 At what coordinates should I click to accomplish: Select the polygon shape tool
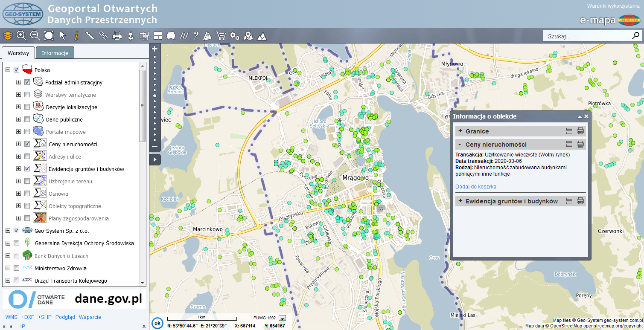click(171, 36)
